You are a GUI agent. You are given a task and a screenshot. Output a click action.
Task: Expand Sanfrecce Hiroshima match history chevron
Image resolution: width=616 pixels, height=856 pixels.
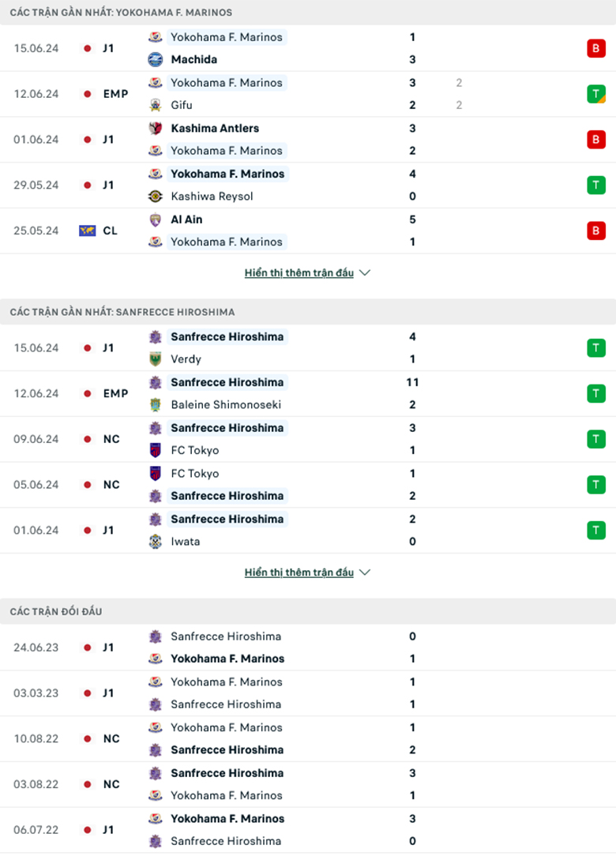click(364, 573)
